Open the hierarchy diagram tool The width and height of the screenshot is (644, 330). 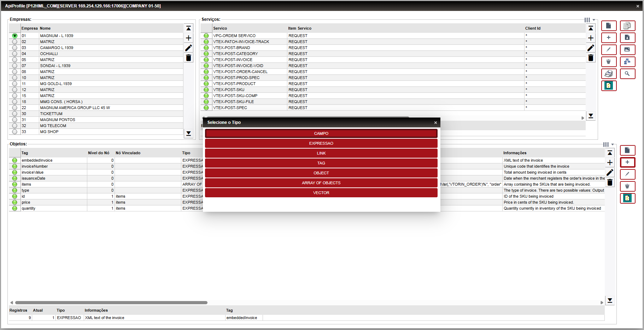pos(627,62)
